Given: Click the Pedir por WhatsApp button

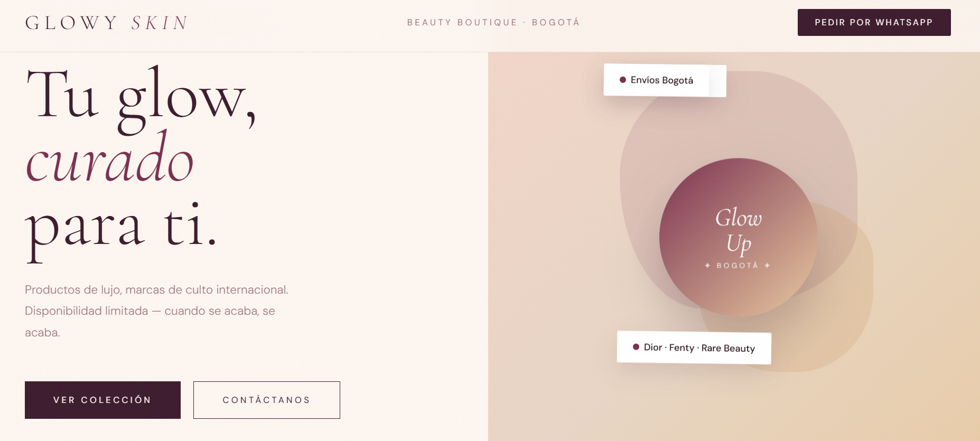Looking at the screenshot, I should point(874,22).
